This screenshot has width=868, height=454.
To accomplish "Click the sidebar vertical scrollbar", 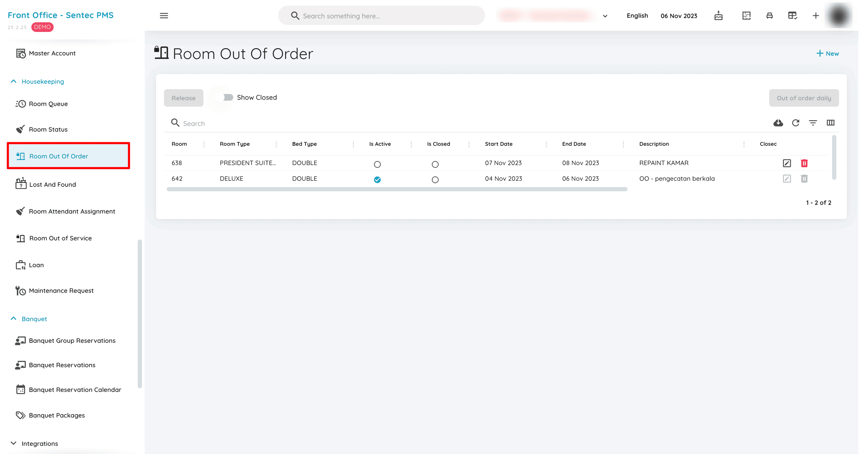I will click(x=140, y=314).
